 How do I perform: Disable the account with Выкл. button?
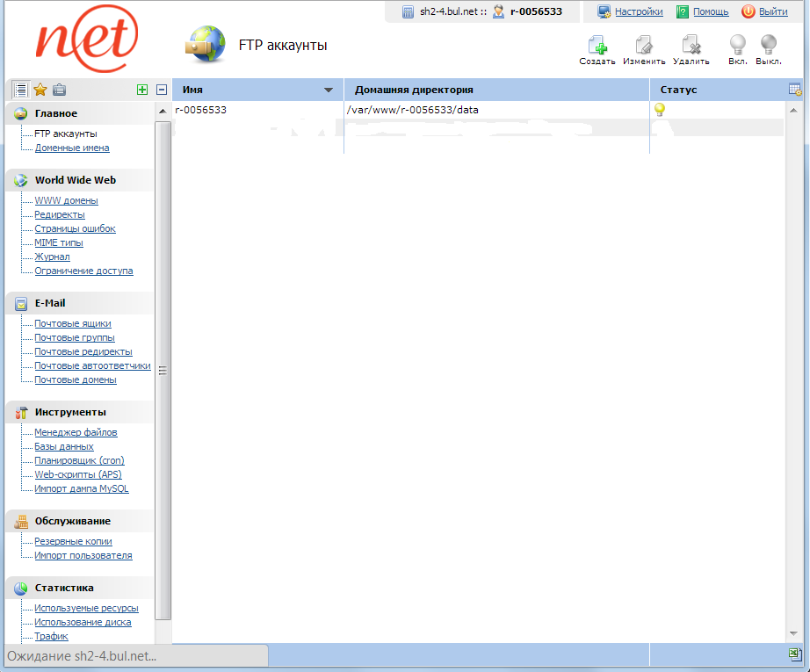[769, 46]
